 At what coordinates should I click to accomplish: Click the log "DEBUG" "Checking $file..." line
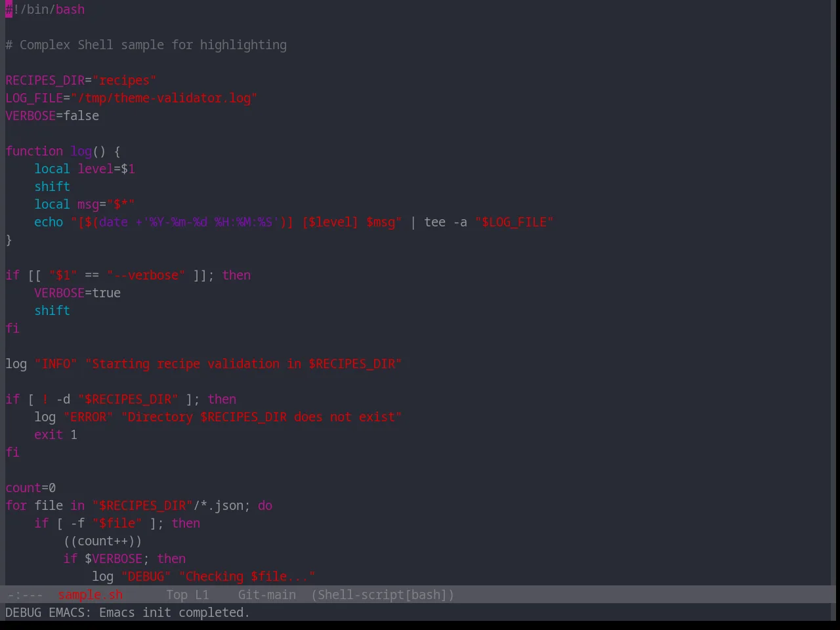tap(204, 577)
